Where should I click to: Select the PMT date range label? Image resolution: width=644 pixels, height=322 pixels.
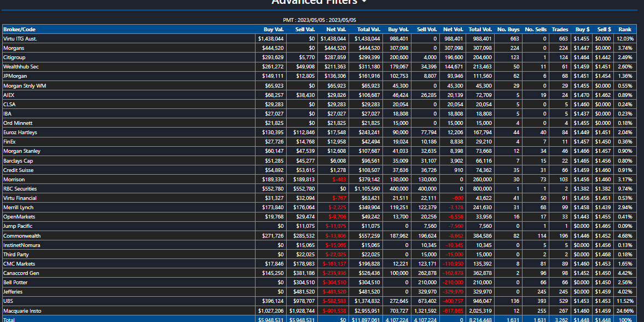319,20
